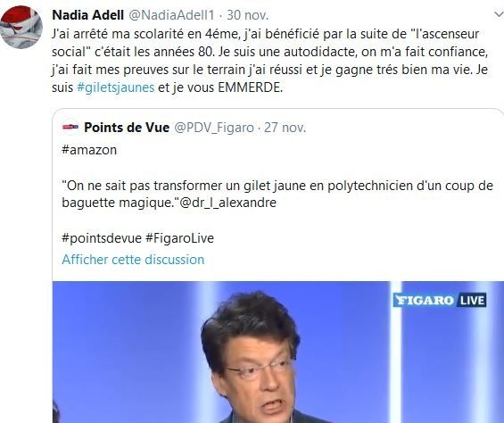Open the tweet dated 30 nov.

point(247,15)
